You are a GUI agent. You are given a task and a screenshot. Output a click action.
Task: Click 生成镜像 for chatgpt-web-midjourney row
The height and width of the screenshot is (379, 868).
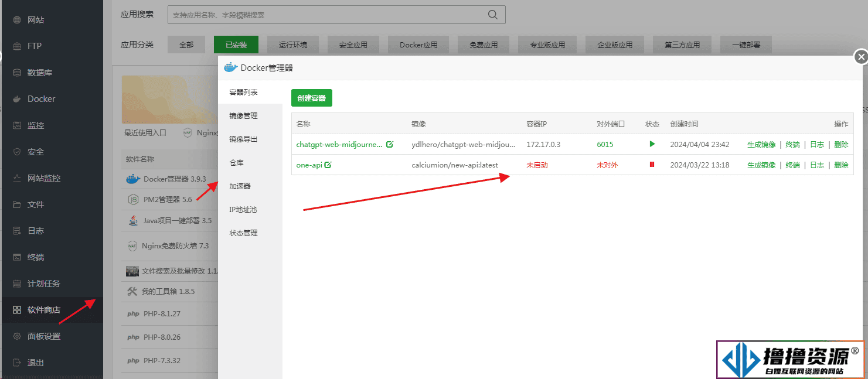[761, 145]
